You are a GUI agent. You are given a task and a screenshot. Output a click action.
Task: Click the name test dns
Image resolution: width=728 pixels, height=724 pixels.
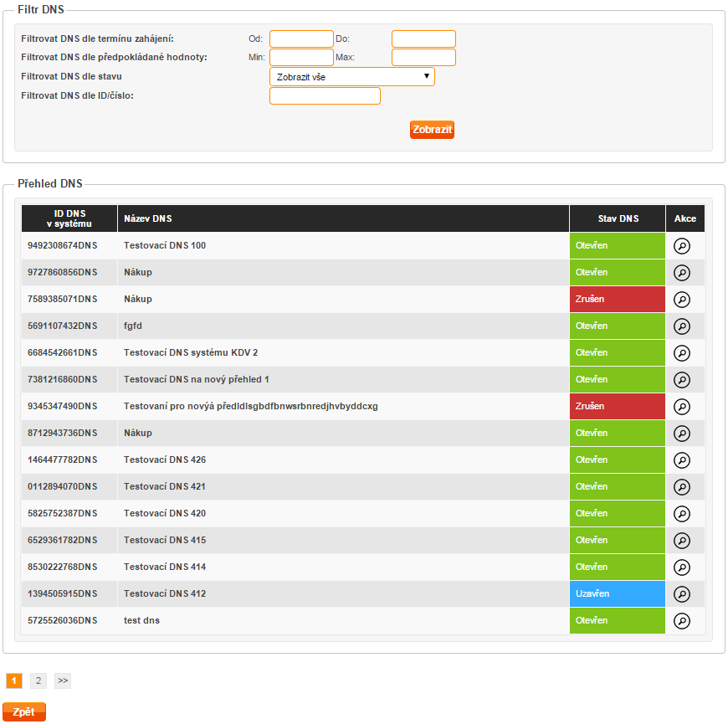141,620
